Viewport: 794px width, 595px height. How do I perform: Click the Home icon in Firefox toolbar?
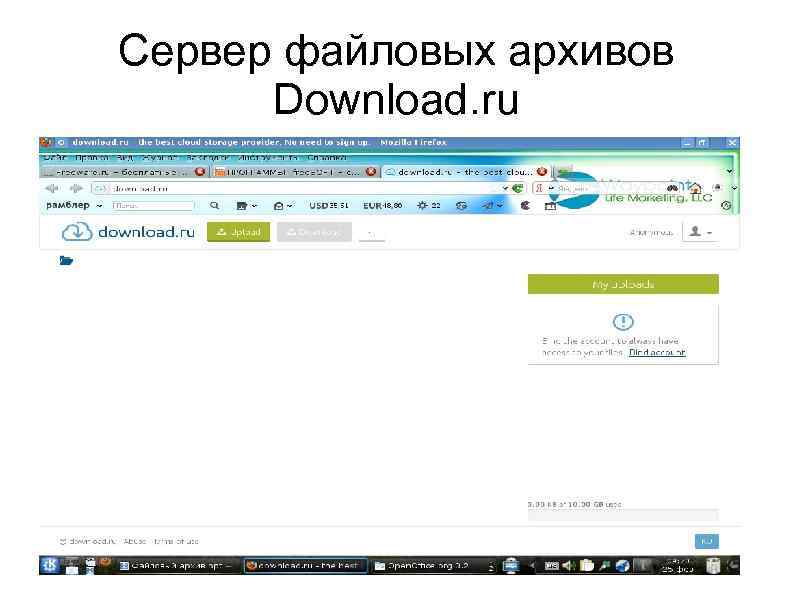pyautogui.click(x=695, y=188)
